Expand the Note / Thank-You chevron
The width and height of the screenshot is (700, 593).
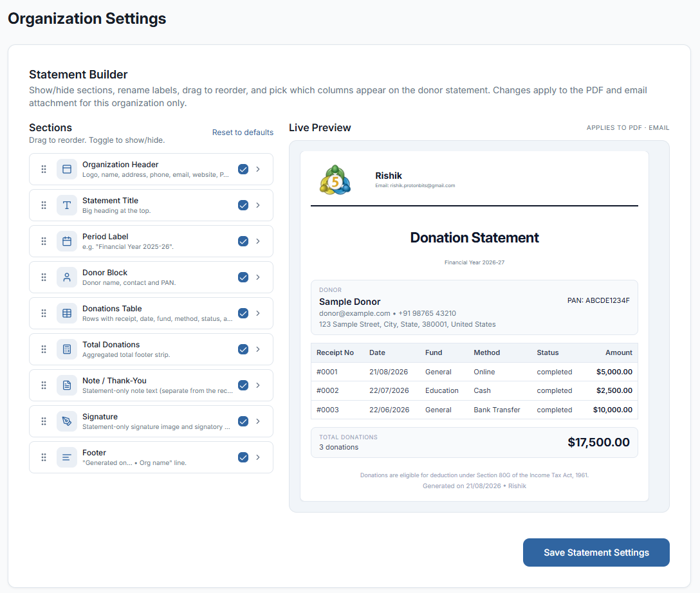(x=258, y=385)
